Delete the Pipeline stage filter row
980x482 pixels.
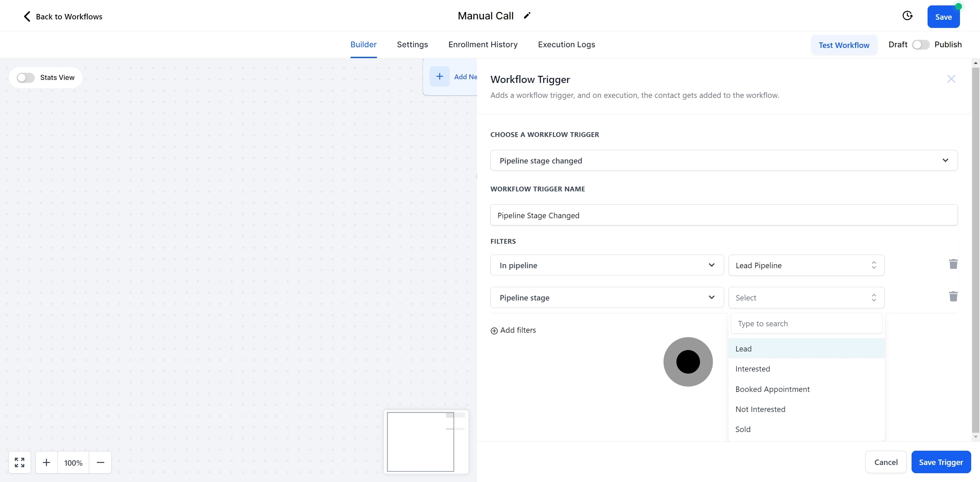tap(953, 296)
